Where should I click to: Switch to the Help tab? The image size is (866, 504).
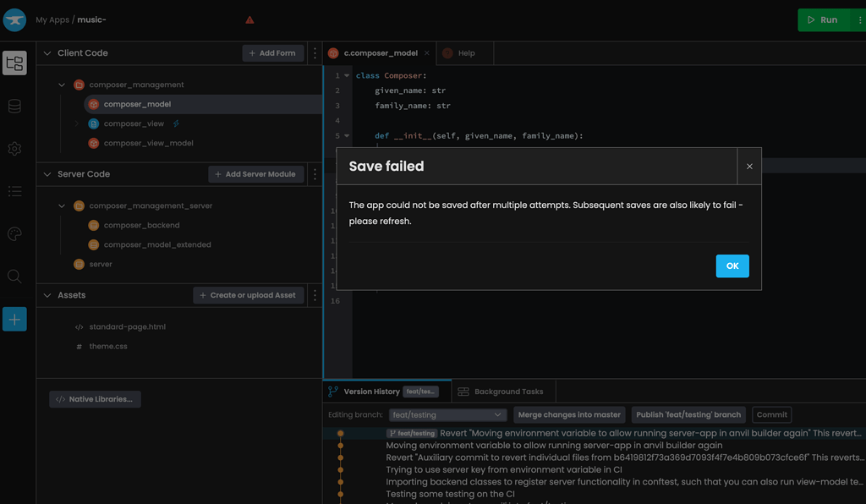463,52
